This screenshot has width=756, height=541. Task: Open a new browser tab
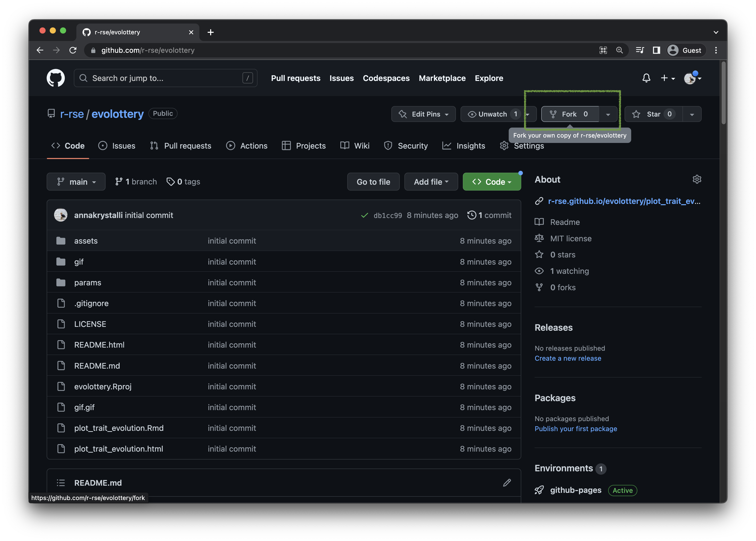pyautogui.click(x=210, y=32)
